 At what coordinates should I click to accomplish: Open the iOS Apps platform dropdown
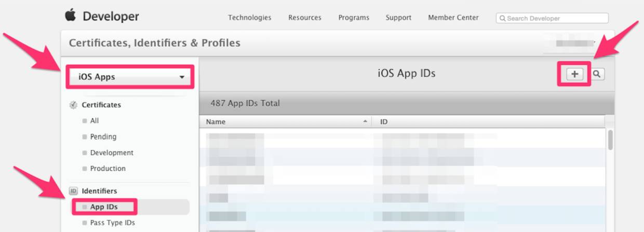click(130, 77)
